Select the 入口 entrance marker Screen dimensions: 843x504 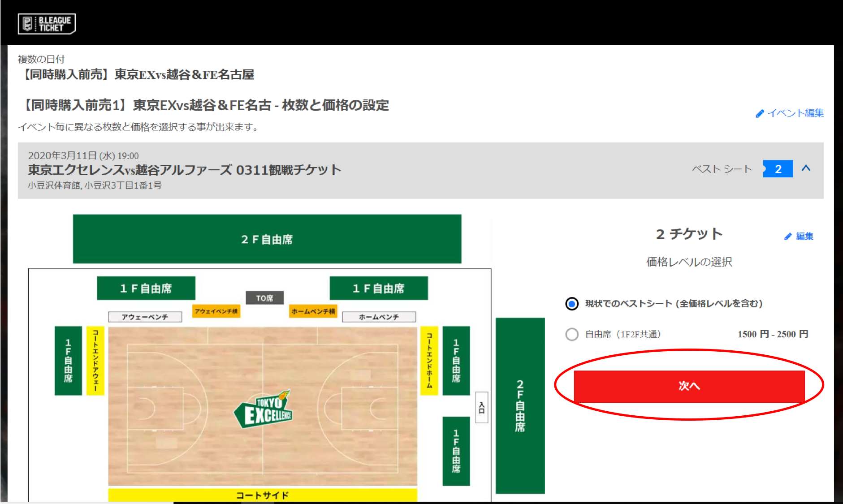pos(481,407)
